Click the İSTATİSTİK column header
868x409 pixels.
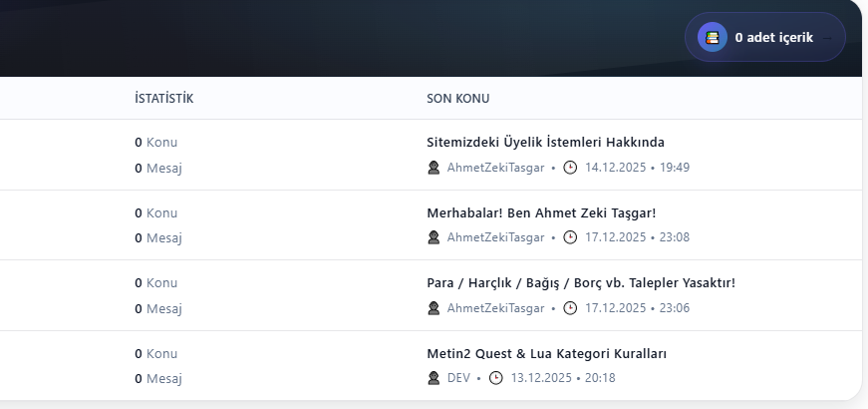(x=163, y=99)
